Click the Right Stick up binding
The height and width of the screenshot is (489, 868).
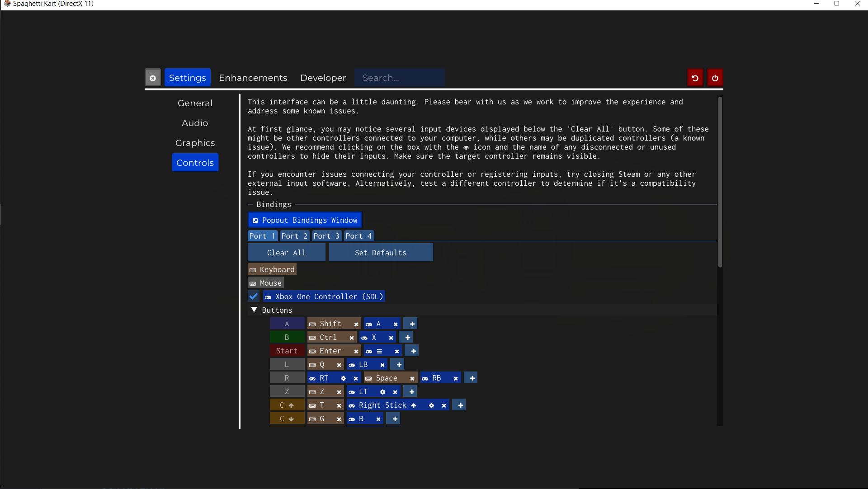tap(387, 405)
